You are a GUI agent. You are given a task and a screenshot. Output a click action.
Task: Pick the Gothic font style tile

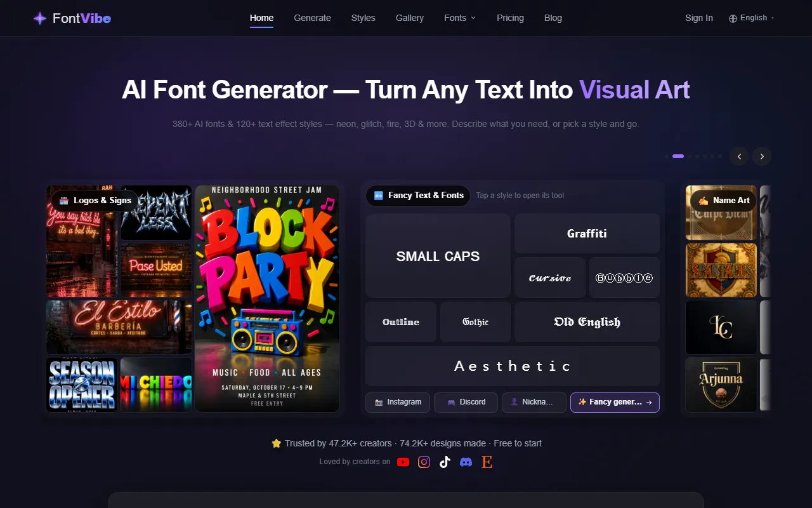click(x=476, y=322)
